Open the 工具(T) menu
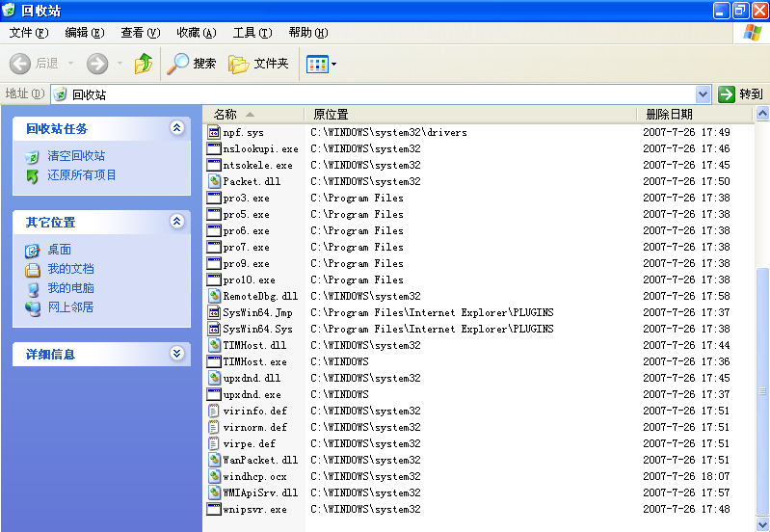This screenshot has height=532, width=770. 252,33
